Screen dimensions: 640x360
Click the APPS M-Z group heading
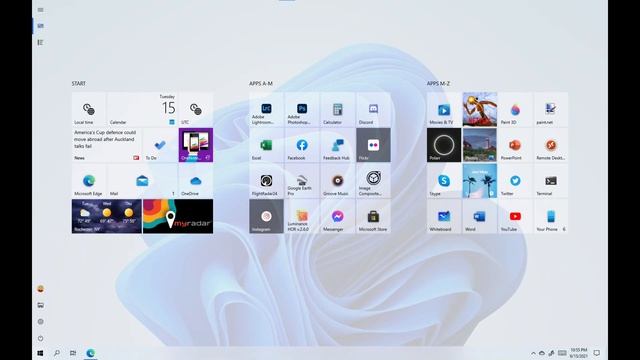438,84
